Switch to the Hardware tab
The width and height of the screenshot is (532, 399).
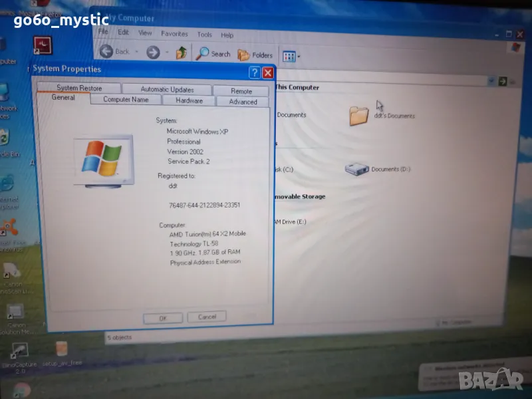[x=189, y=100]
